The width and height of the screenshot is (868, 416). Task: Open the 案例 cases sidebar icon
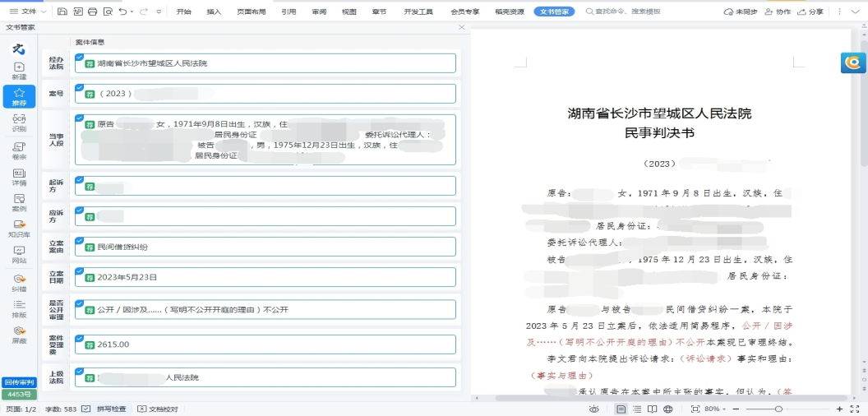point(19,202)
